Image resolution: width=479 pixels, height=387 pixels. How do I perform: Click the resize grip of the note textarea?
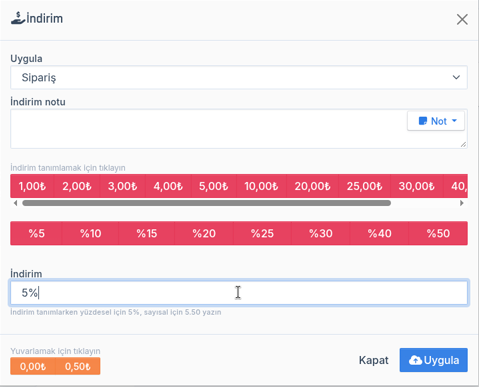coord(463,144)
